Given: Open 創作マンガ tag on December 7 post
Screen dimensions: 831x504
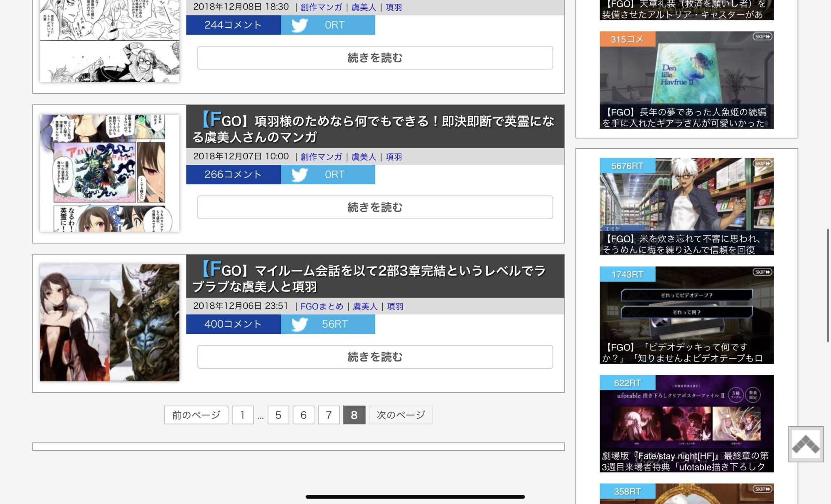Looking at the screenshot, I should tap(321, 157).
